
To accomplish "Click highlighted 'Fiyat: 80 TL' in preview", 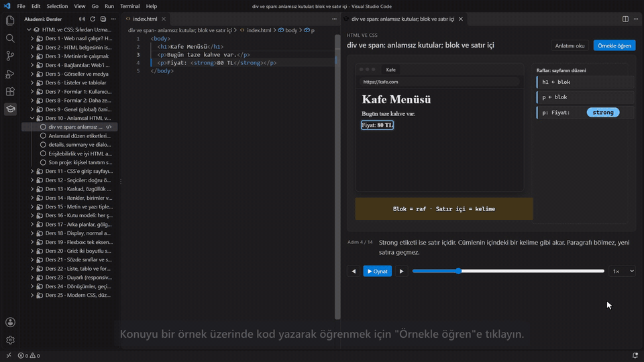I will click(378, 125).
